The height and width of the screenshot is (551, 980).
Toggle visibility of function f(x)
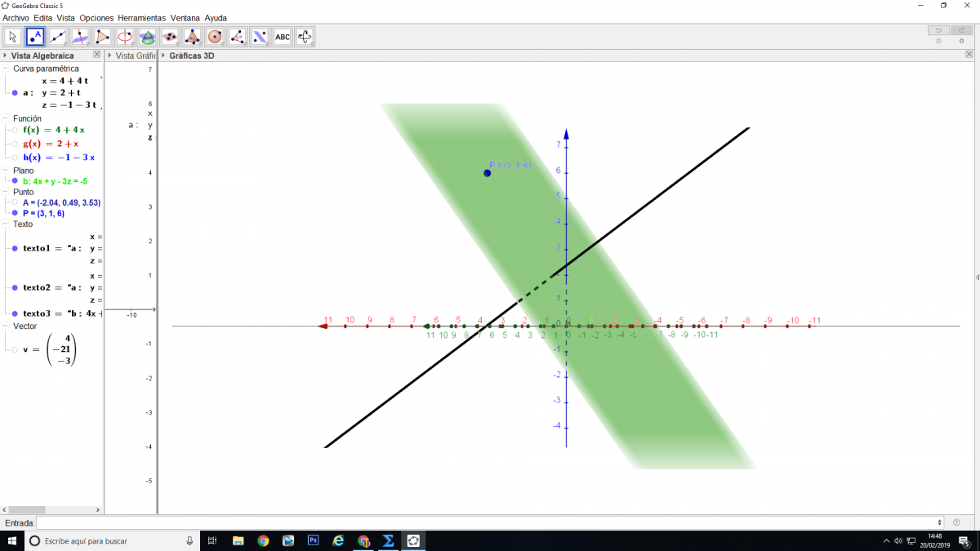pyautogui.click(x=15, y=130)
